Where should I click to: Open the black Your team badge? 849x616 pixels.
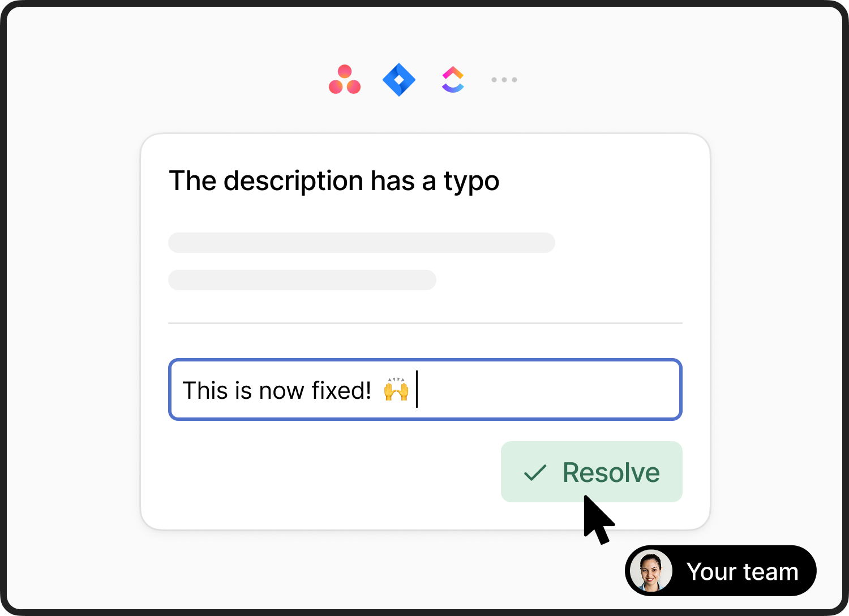pos(721,571)
